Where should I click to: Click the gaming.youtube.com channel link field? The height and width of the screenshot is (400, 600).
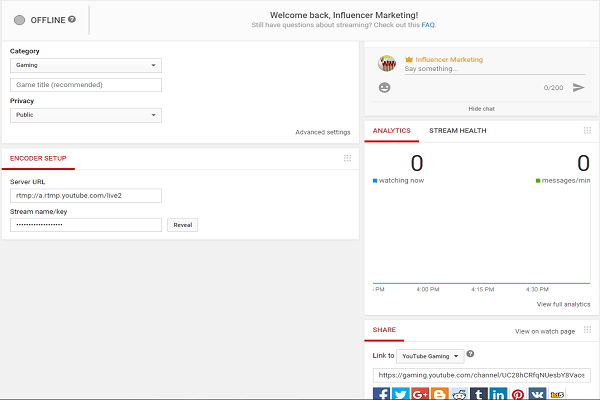pos(481,375)
